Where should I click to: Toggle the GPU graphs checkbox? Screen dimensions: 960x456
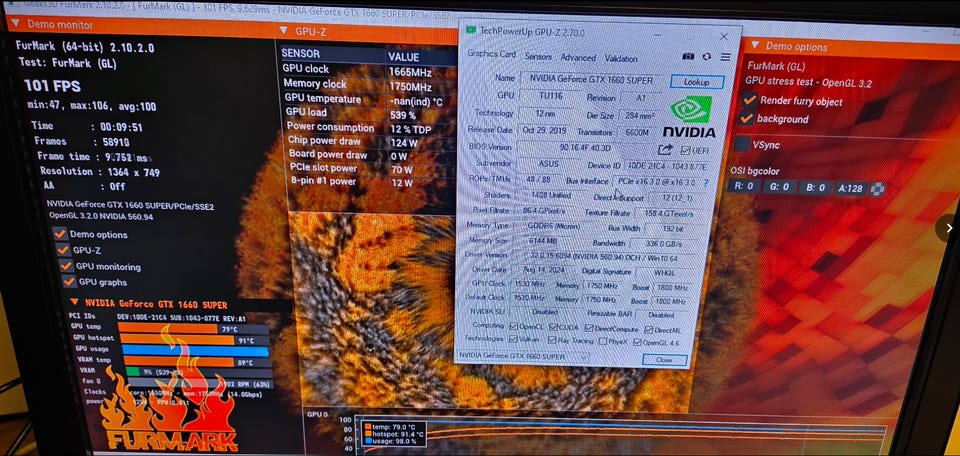coord(69,282)
